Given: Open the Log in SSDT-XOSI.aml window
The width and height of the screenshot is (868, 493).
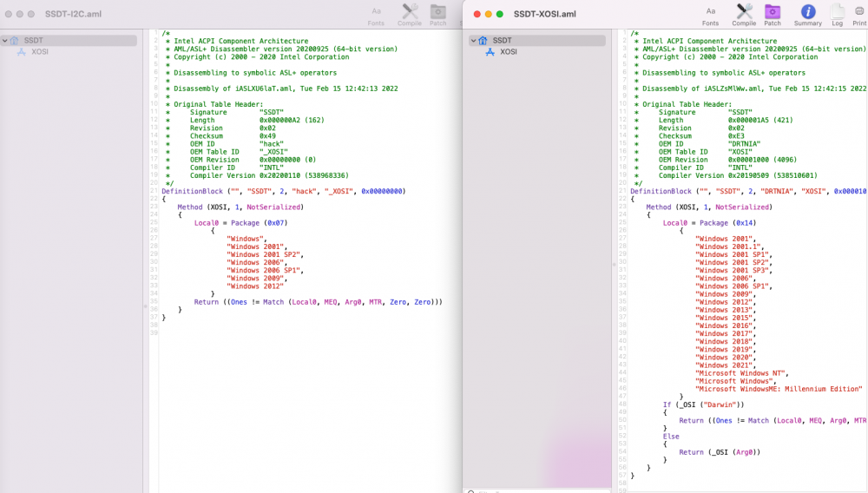Looking at the screenshot, I should (837, 16).
